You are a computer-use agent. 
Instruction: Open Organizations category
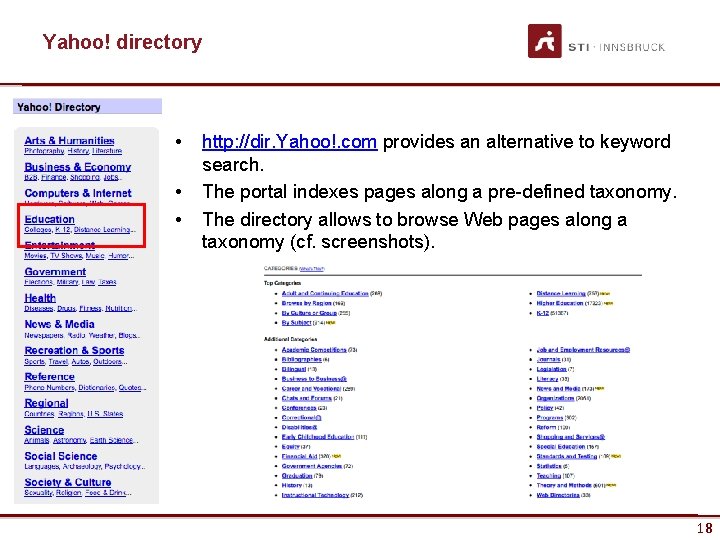tap(555, 398)
